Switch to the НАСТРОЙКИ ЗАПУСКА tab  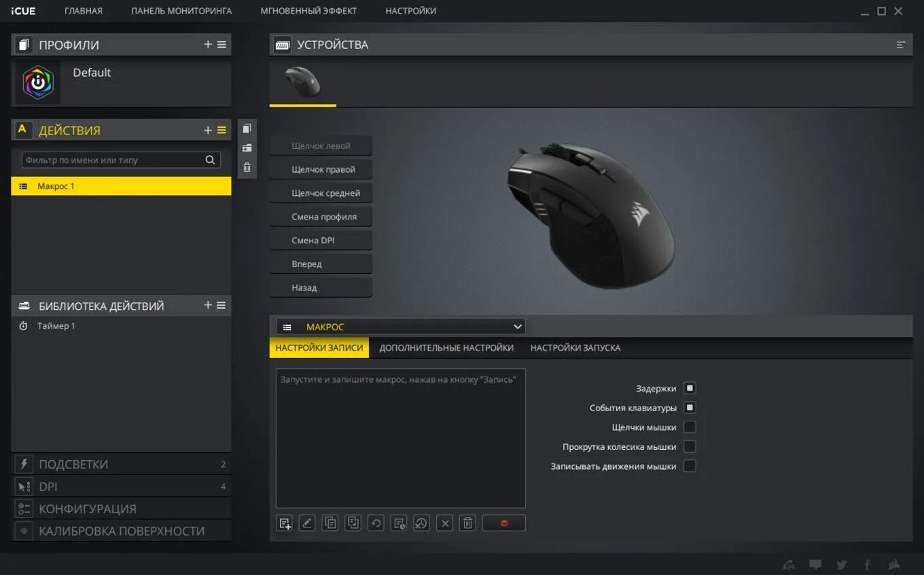pos(575,347)
